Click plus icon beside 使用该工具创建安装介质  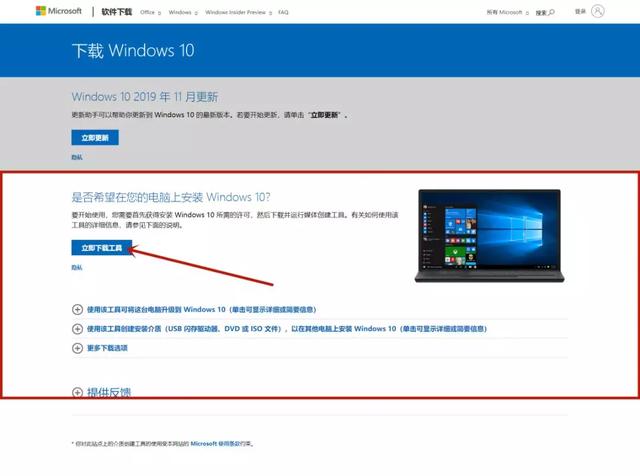[77, 329]
